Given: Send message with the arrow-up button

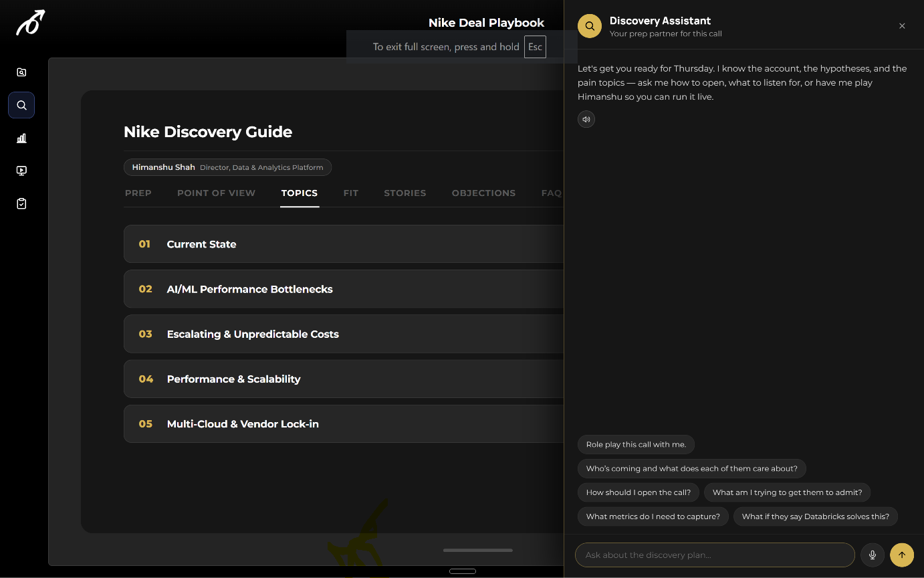Looking at the screenshot, I should (902, 555).
